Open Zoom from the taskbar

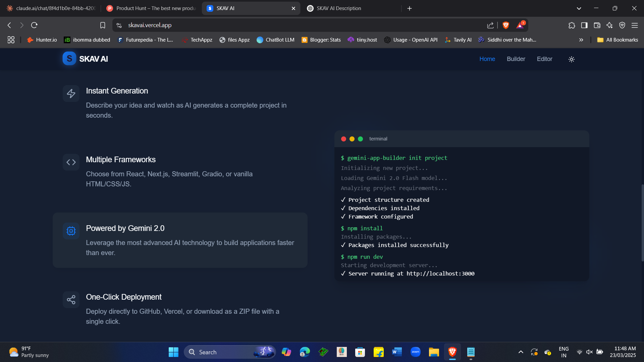click(x=415, y=352)
